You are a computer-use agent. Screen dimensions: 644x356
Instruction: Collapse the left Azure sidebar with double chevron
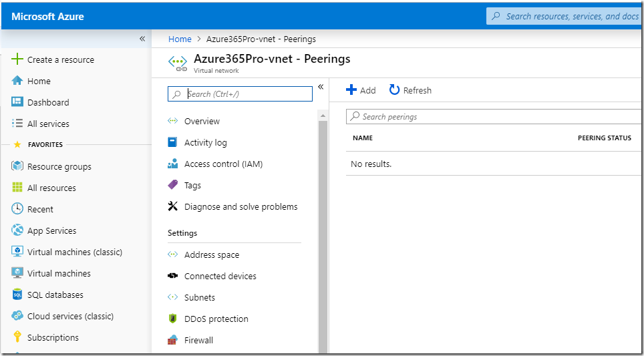coord(142,39)
